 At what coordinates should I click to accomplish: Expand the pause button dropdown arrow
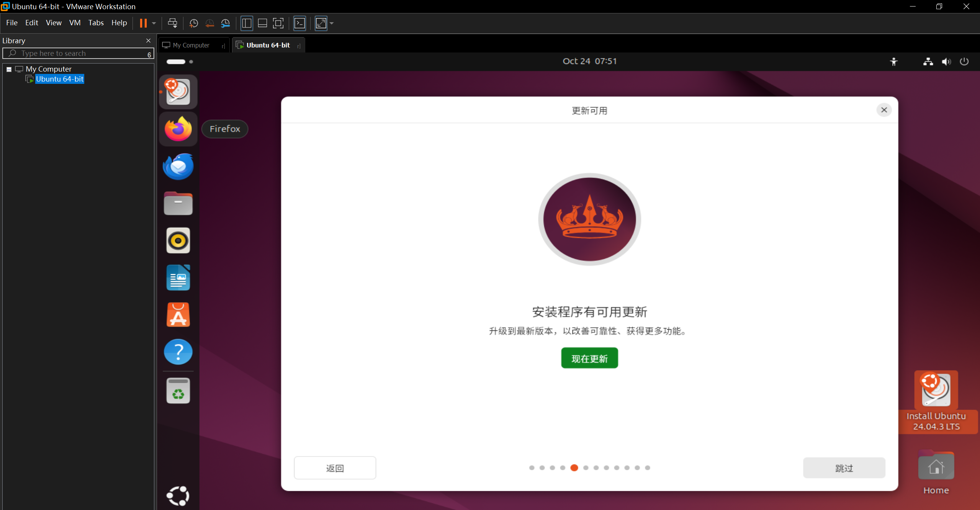154,23
